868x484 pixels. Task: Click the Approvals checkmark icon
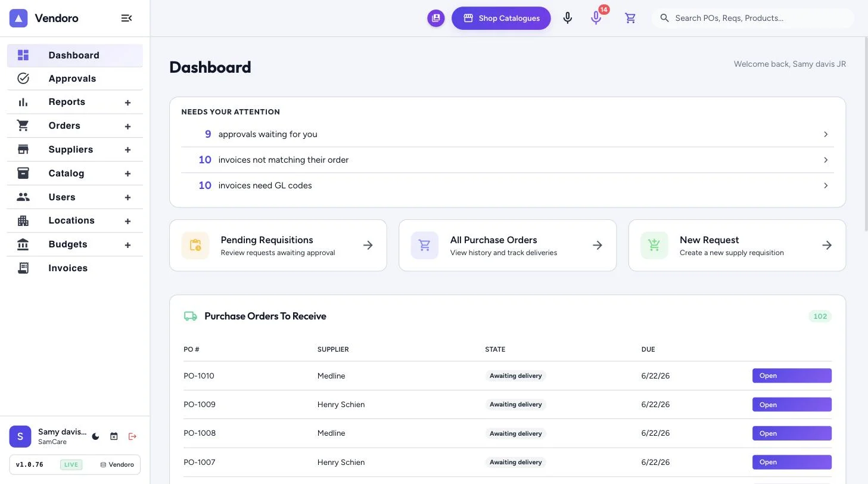click(x=23, y=79)
